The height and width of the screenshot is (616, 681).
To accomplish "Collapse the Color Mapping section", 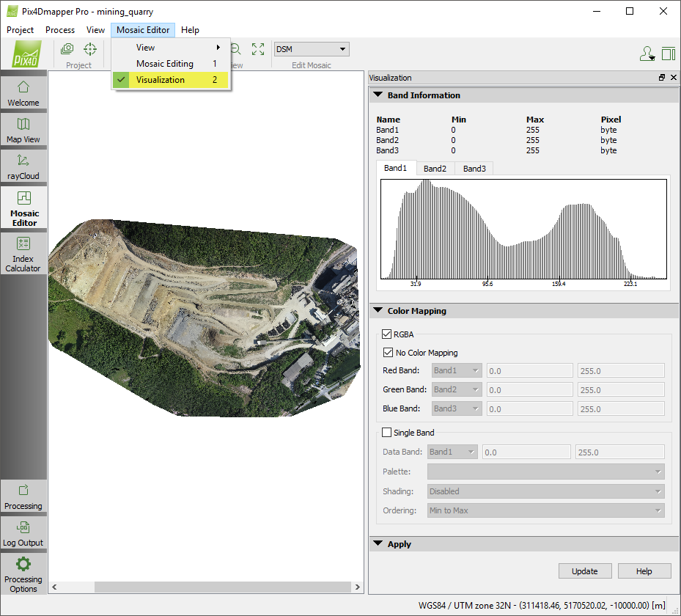I will [378, 311].
